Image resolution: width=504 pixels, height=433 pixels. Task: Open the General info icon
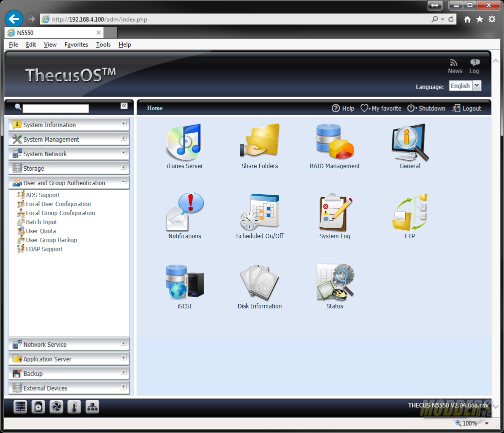410,142
